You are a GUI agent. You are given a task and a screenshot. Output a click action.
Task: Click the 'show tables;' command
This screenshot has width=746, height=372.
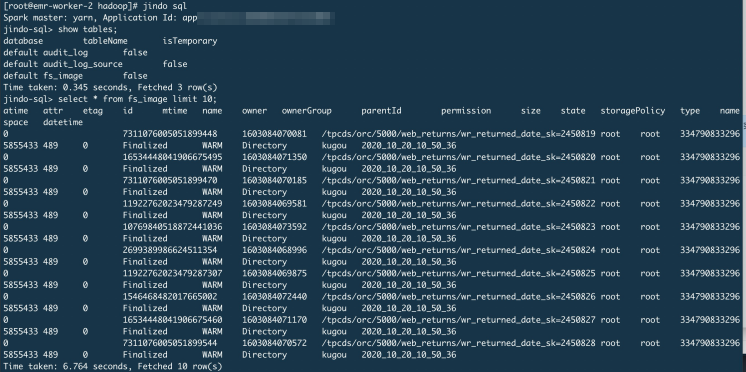tap(87, 29)
